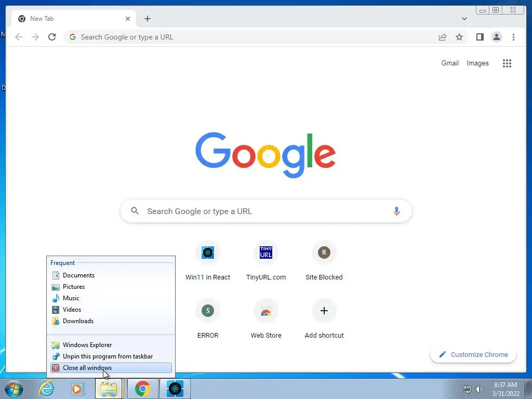Image resolution: width=532 pixels, height=399 pixels.
Task: Open the React app taskbar icon
Action: tap(175, 389)
